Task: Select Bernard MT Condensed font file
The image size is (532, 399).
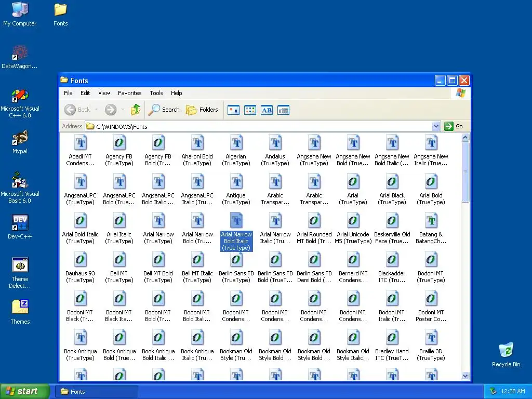Action: 353,268
